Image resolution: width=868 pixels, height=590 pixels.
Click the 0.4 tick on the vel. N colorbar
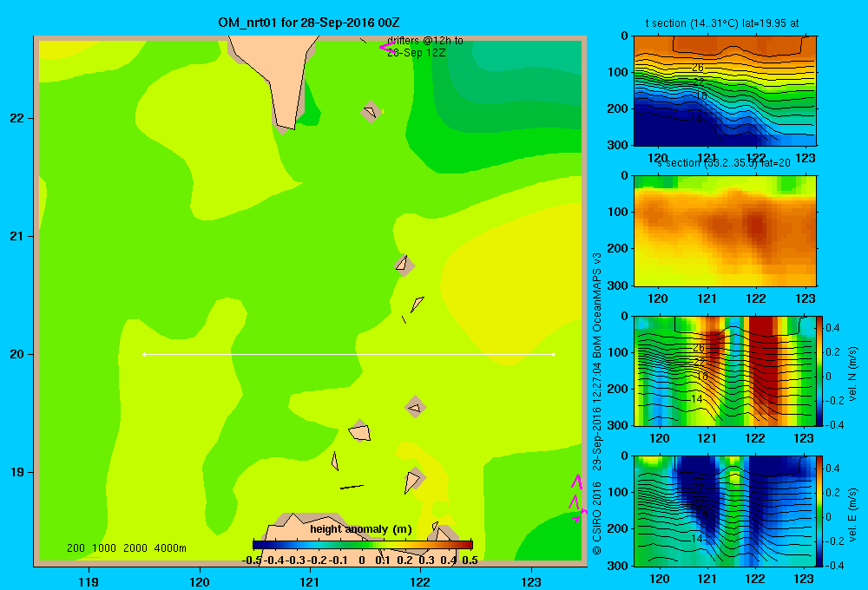832,328
